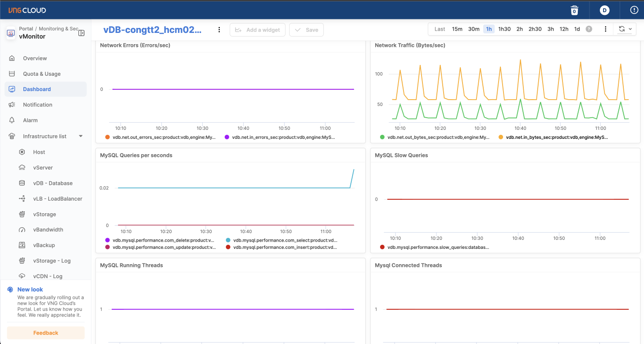The height and width of the screenshot is (344, 644).
Task: Go to the Overview page
Action: tap(35, 58)
